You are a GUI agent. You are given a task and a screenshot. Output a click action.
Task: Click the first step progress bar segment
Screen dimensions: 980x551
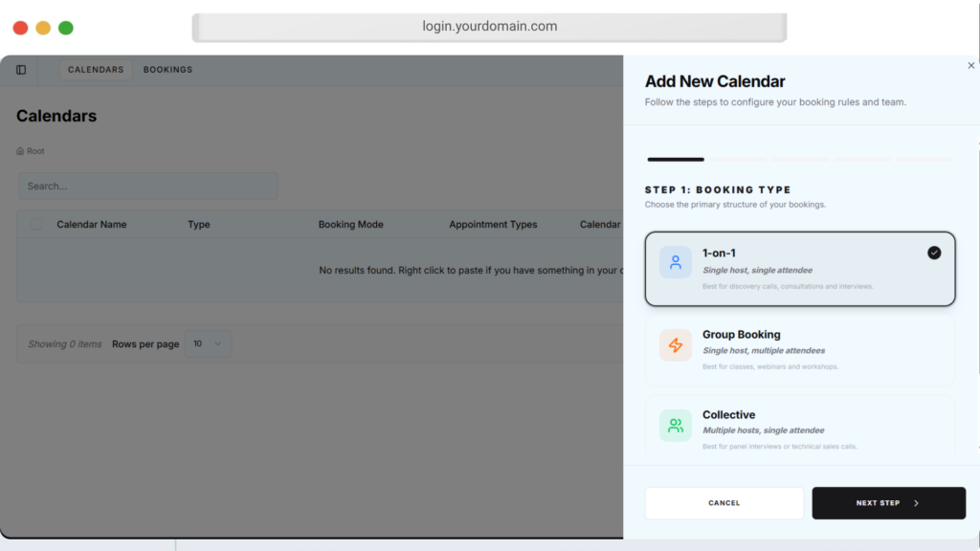click(676, 160)
